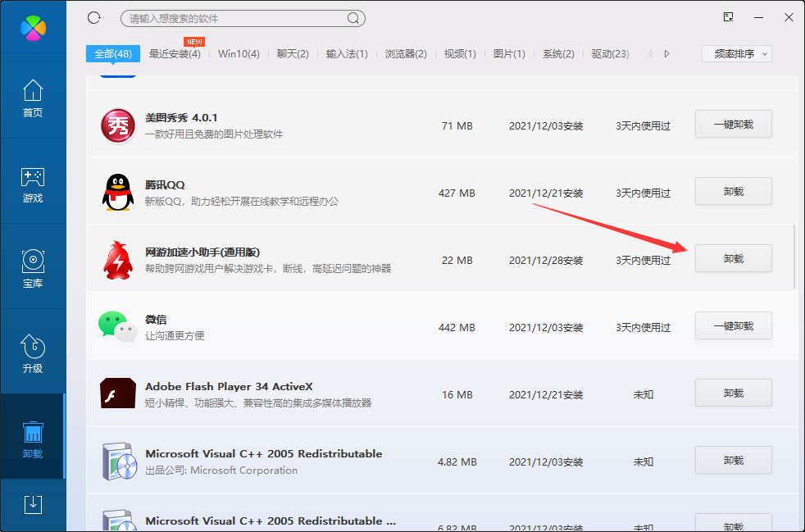The height and width of the screenshot is (532, 805).
Task: Click the left chevron beside the tab row
Action: [x=652, y=52]
